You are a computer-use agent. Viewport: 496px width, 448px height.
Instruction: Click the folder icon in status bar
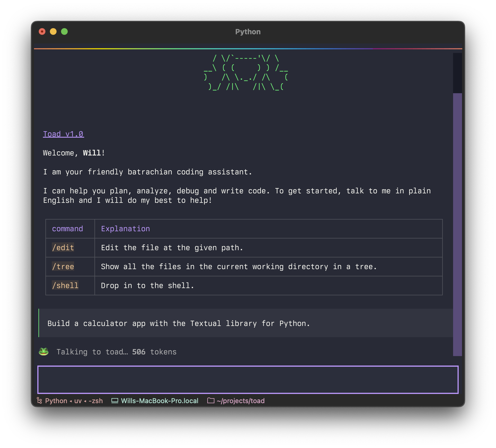tap(211, 401)
